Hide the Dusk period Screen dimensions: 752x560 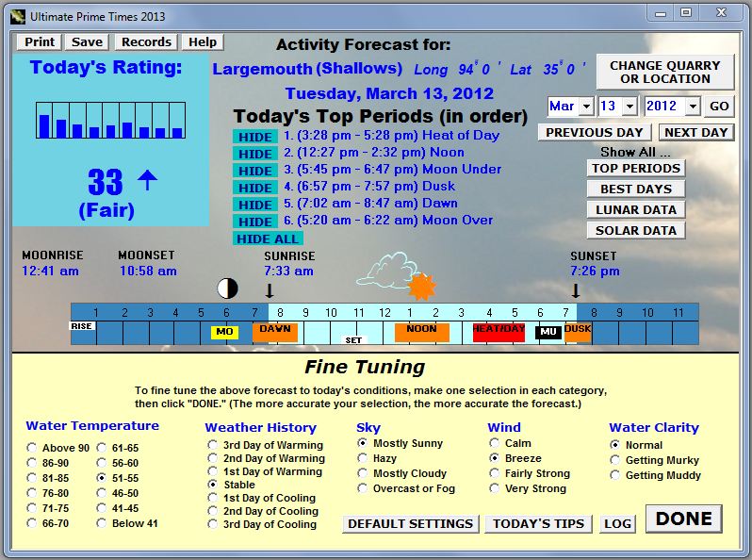(x=255, y=188)
